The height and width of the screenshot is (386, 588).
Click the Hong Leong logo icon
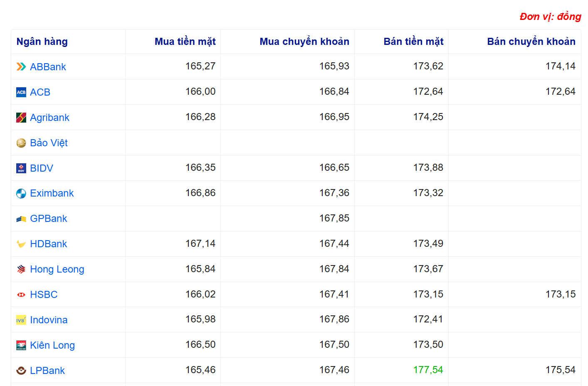[x=21, y=270]
